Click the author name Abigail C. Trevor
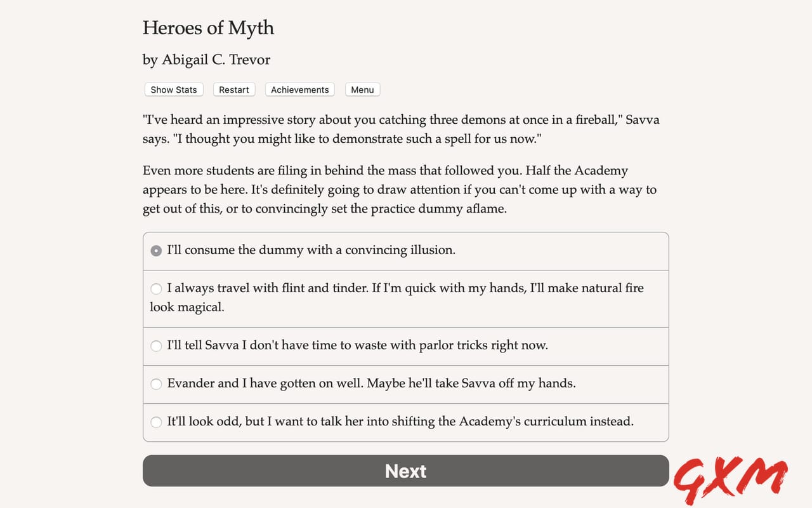The height and width of the screenshot is (508, 812). [x=206, y=59]
